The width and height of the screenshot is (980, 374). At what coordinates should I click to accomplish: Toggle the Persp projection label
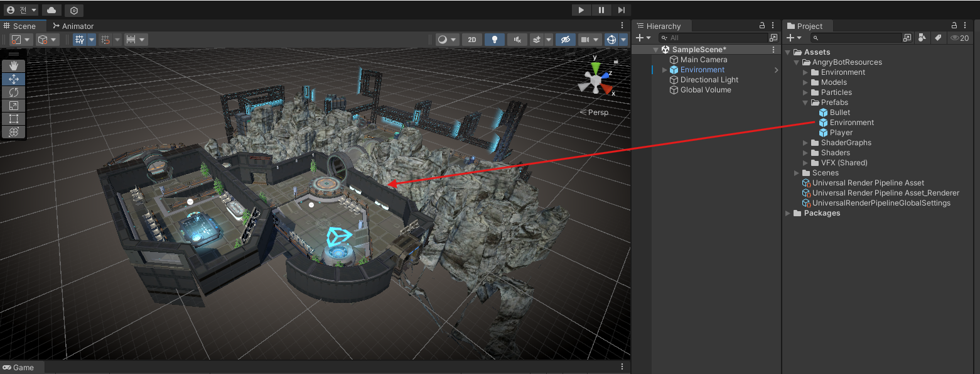[594, 113]
